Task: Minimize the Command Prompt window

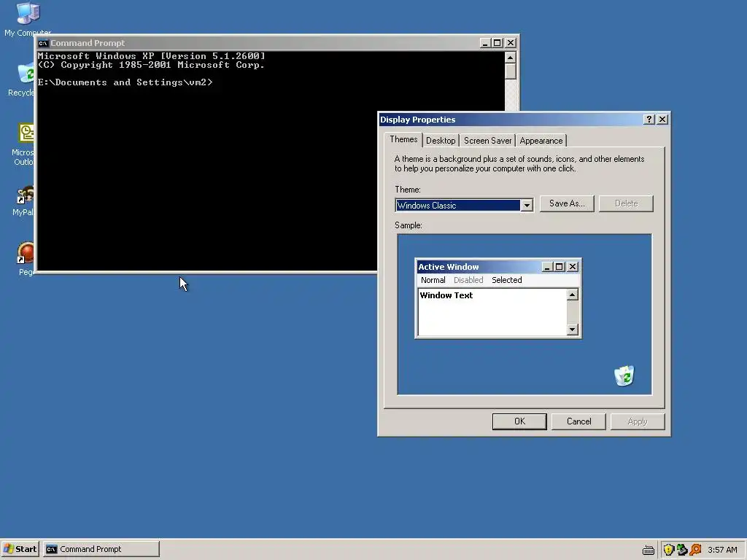Action: pyautogui.click(x=485, y=43)
